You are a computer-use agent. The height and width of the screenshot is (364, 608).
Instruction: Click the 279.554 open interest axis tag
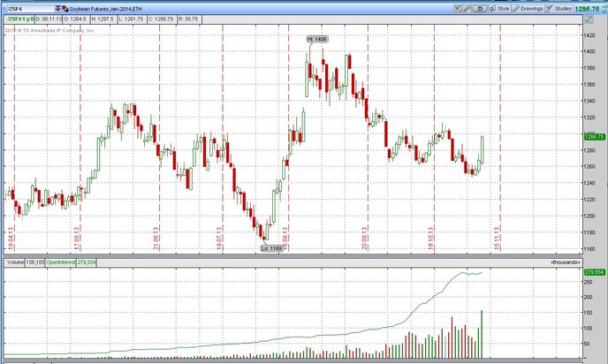(x=594, y=272)
